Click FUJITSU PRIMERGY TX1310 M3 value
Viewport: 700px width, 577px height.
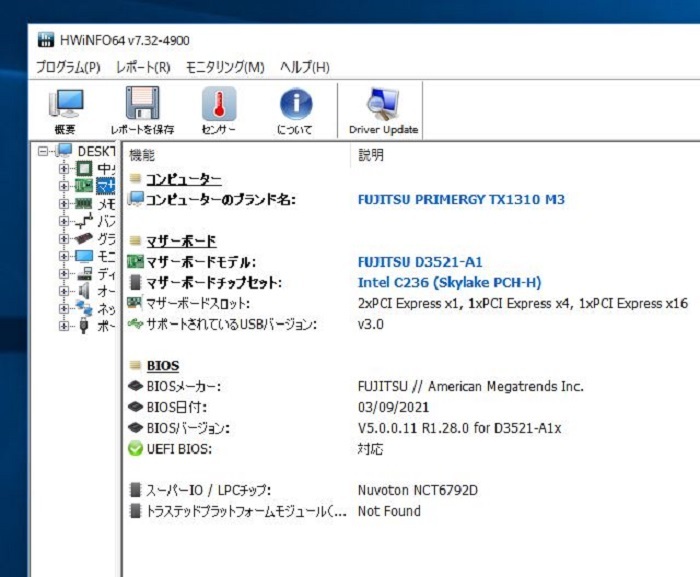pyautogui.click(x=461, y=199)
